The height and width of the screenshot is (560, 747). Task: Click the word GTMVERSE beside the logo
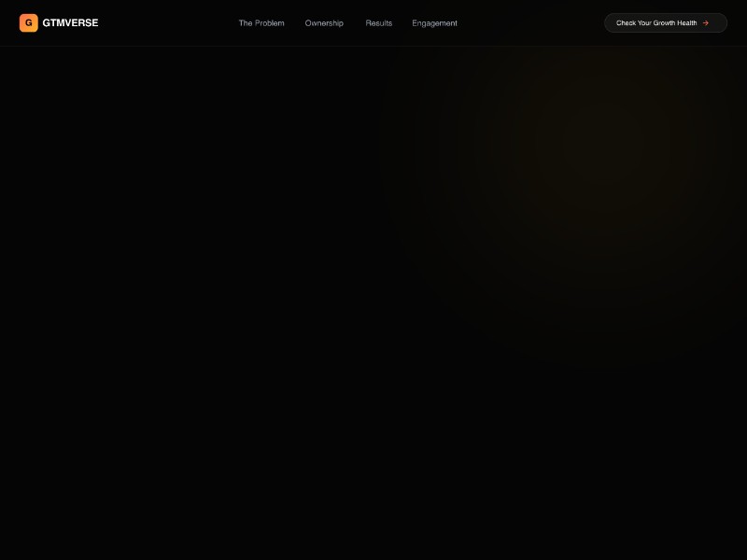click(70, 22)
